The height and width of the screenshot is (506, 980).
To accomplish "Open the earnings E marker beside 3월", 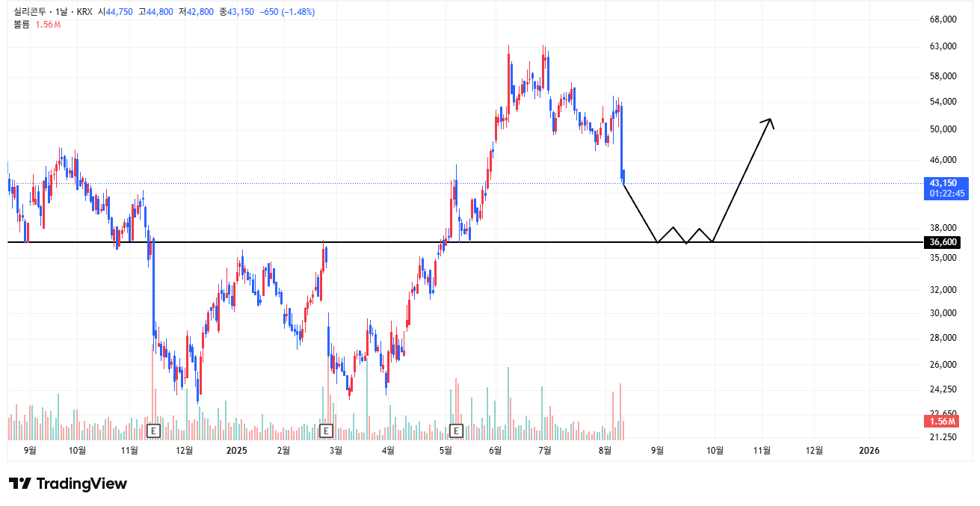I will point(326,431).
